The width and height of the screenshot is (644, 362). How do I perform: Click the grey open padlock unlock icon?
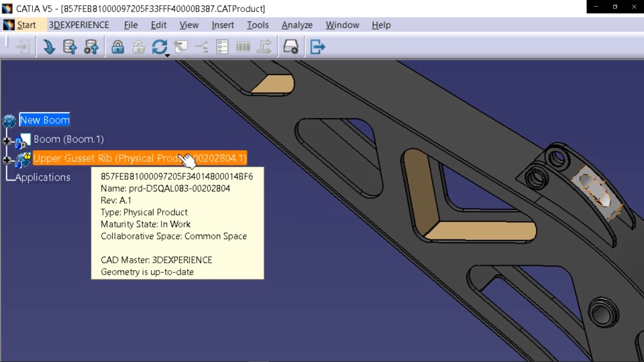coord(139,47)
